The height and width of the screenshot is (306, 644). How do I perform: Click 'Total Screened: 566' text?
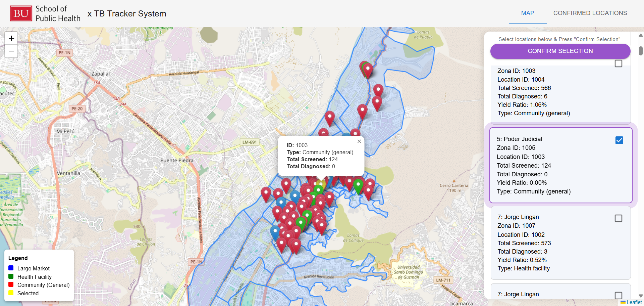coord(524,88)
